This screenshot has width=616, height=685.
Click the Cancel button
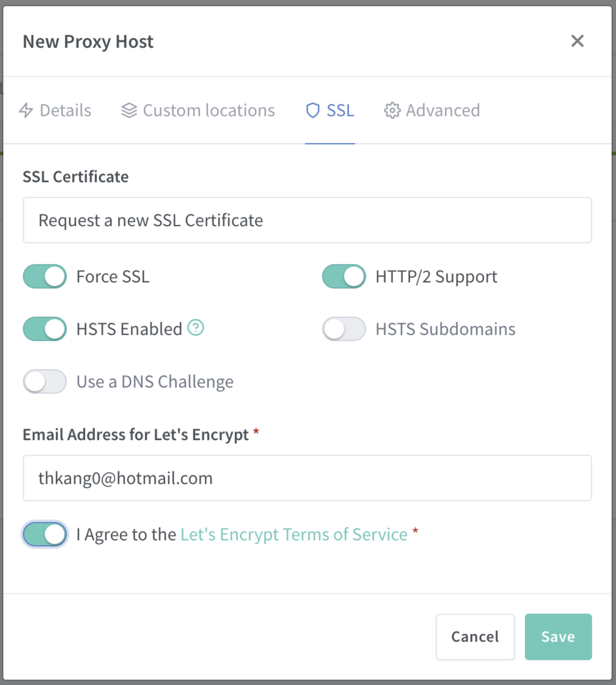click(x=475, y=637)
